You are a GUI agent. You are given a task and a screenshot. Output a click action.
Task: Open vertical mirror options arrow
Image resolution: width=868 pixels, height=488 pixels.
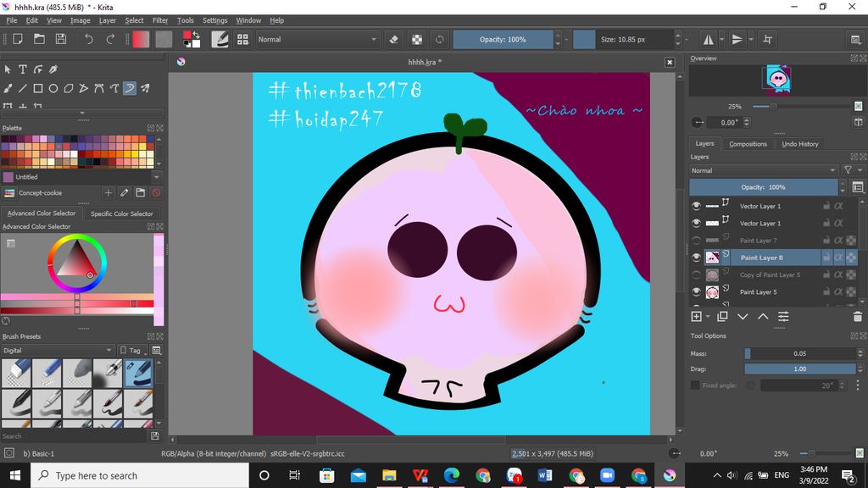tap(751, 39)
